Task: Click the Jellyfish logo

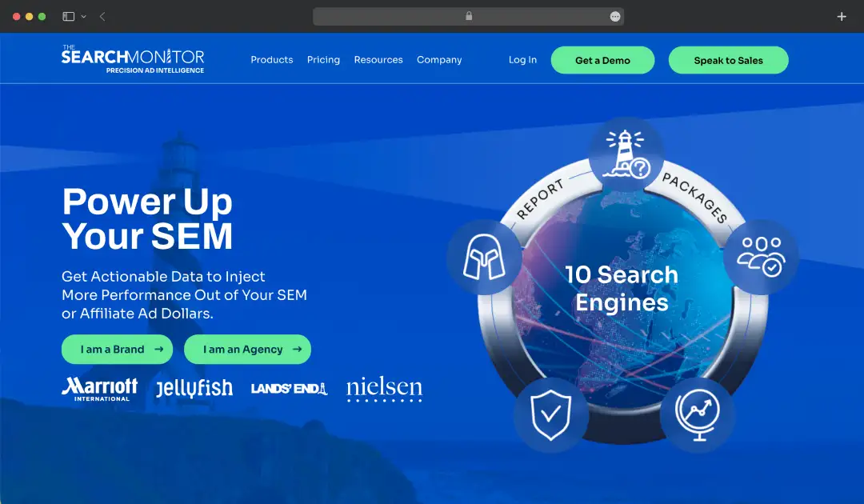Action: [x=194, y=388]
